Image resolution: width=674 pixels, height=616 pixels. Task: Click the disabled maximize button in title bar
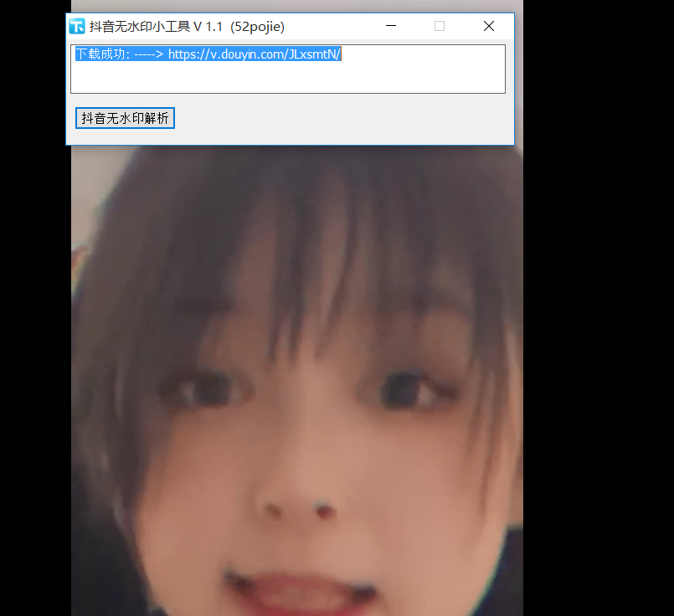tap(440, 26)
